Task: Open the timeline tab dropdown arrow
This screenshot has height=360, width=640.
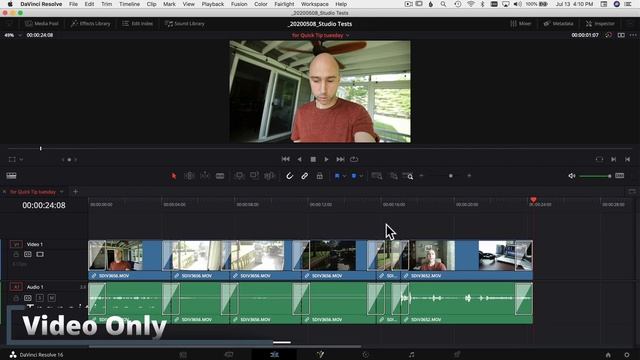Action: coord(62,192)
